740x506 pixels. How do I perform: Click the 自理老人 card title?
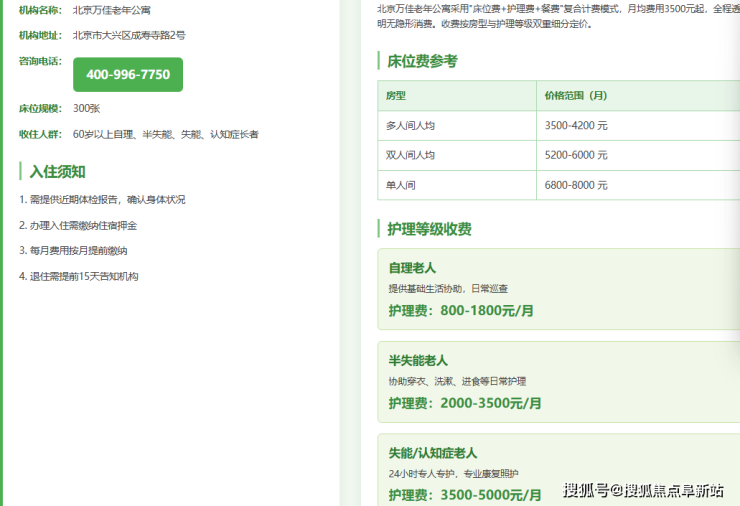point(412,268)
